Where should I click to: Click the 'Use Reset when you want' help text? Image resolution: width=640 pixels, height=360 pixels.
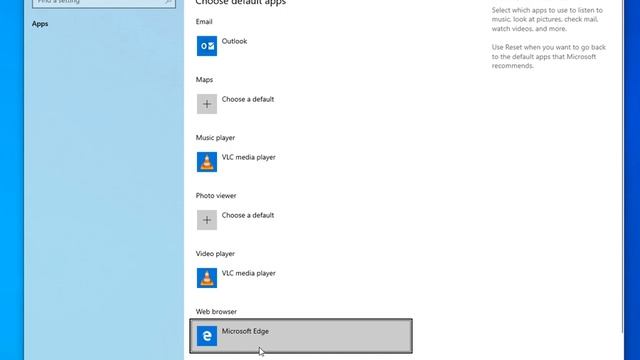pos(549,56)
